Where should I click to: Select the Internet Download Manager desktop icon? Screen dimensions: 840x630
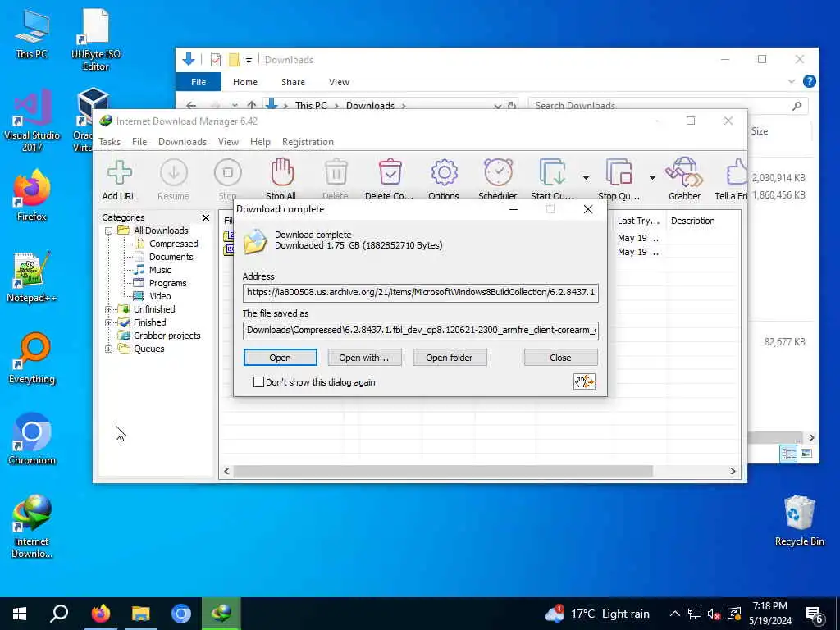click(32, 527)
